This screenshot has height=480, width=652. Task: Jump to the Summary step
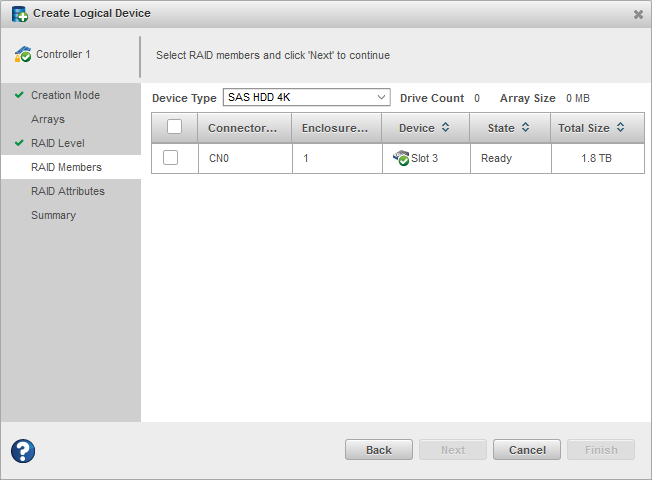53,215
